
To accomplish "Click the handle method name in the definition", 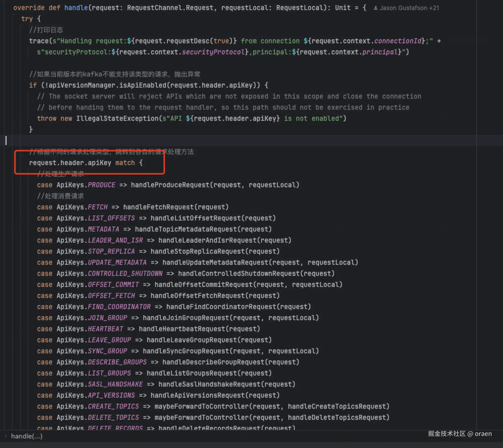I will [x=76, y=8].
